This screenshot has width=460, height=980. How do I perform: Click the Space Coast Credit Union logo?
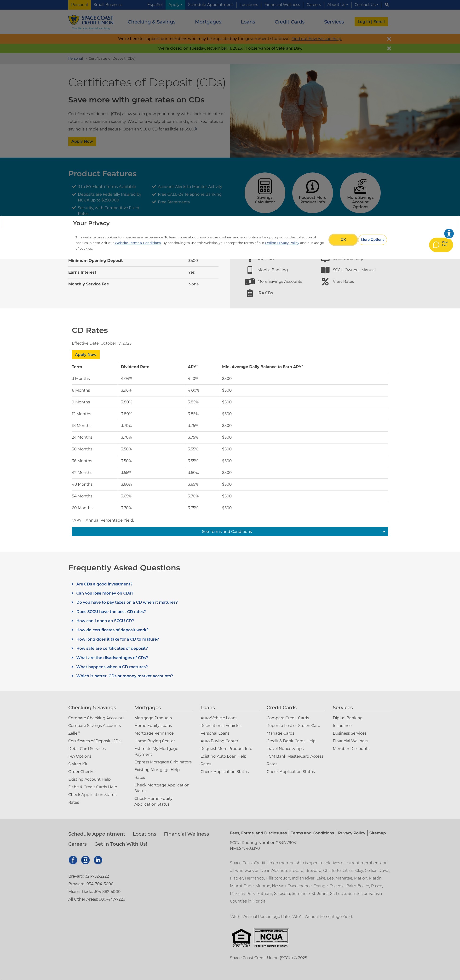point(91,22)
